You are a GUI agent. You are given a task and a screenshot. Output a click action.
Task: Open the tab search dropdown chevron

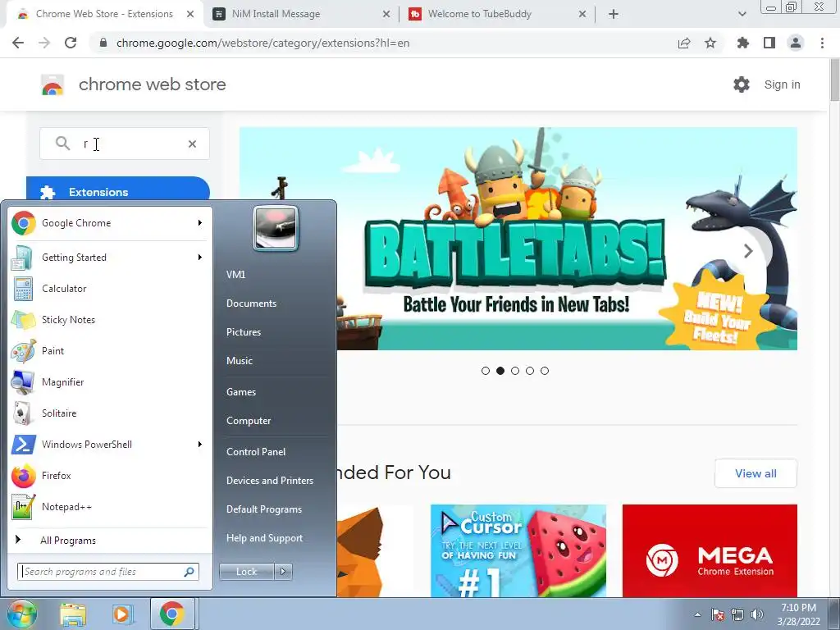pos(742,14)
